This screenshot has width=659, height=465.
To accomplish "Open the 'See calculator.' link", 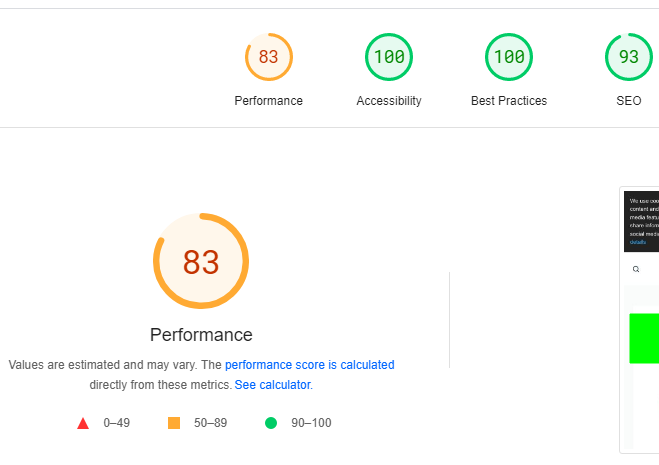I will pyautogui.click(x=274, y=385).
